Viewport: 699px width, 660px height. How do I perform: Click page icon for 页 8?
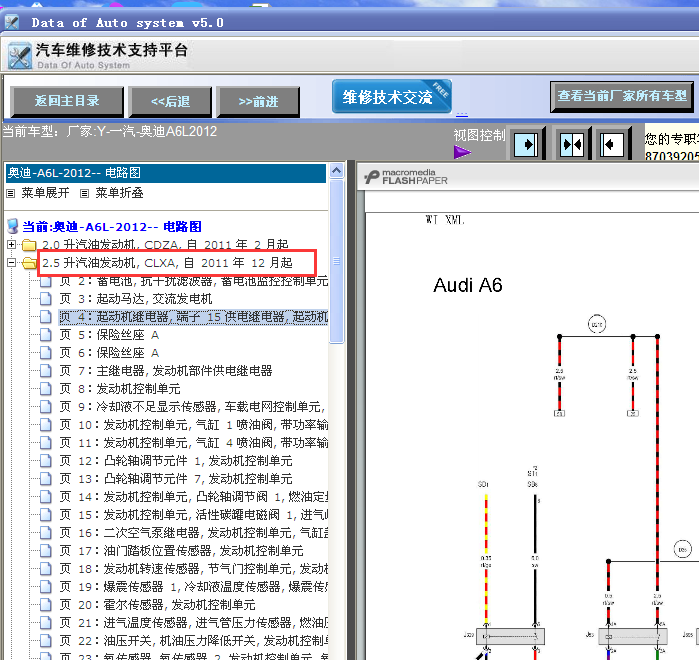[x=45, y=389]
